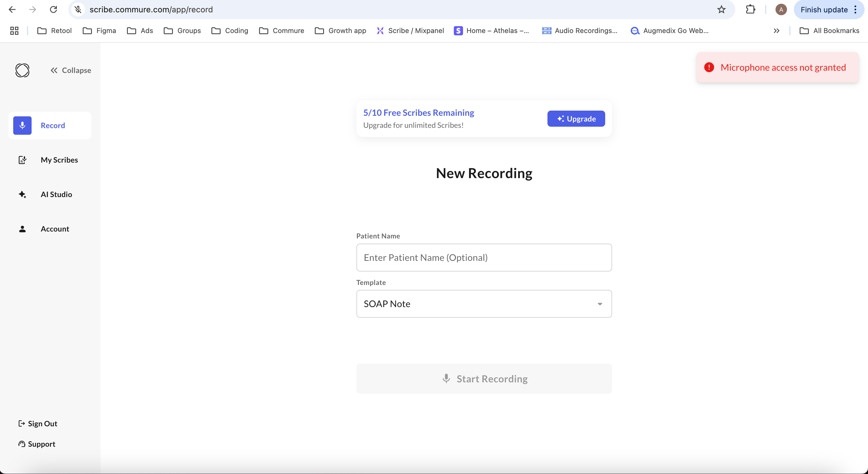This screenshot has width=868, height=474.
Task: Collapse the sidebar
Action: tap(71, 70)
